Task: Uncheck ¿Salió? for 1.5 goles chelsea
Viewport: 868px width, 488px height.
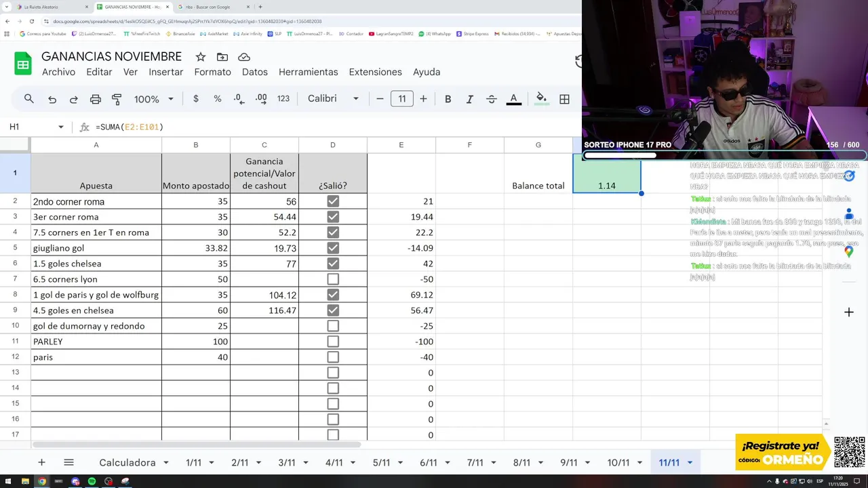Action: tap(333, 264)
